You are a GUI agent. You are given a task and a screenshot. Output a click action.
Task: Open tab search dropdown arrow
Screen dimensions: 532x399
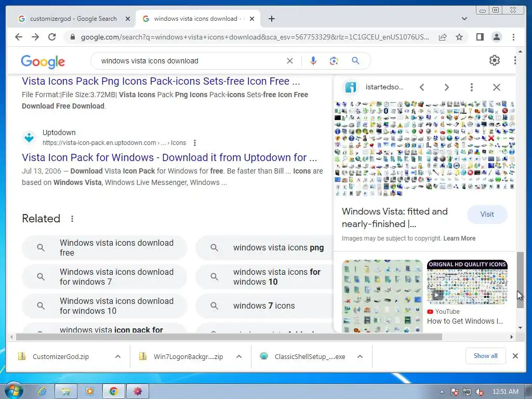464,19
